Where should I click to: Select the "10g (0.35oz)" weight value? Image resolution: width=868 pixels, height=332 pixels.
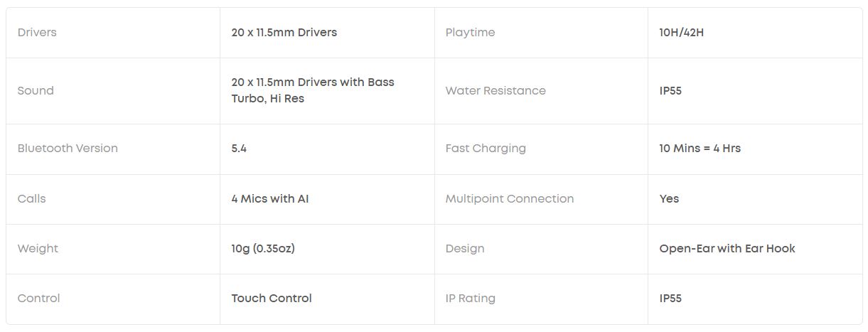[x=262, y=249]
